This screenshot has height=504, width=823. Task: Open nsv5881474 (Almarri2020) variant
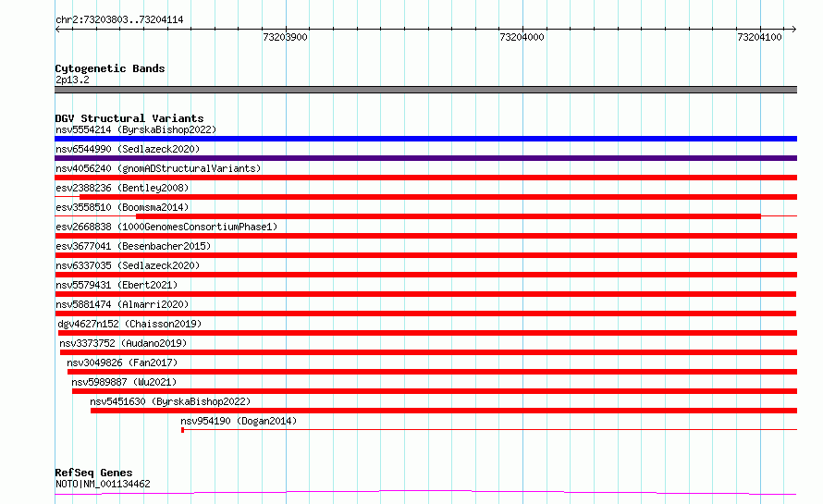122,304
